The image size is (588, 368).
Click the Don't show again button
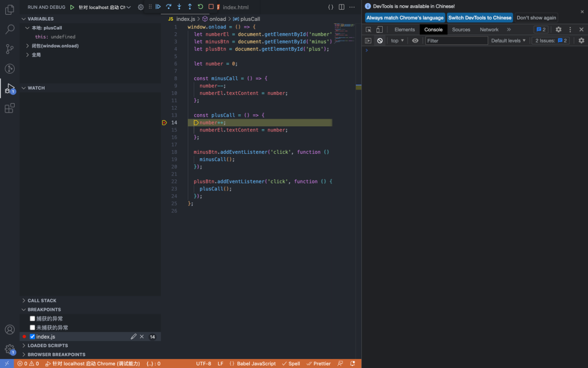point(536,17)
